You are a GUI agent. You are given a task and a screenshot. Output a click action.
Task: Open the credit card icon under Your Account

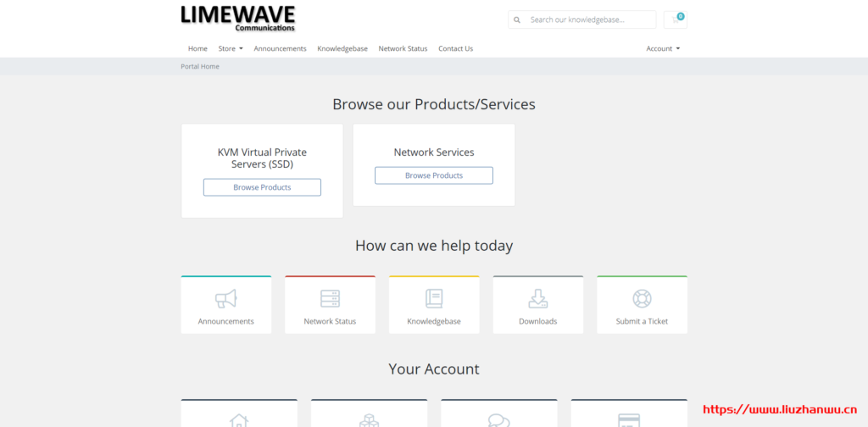[x=628, y=419]
